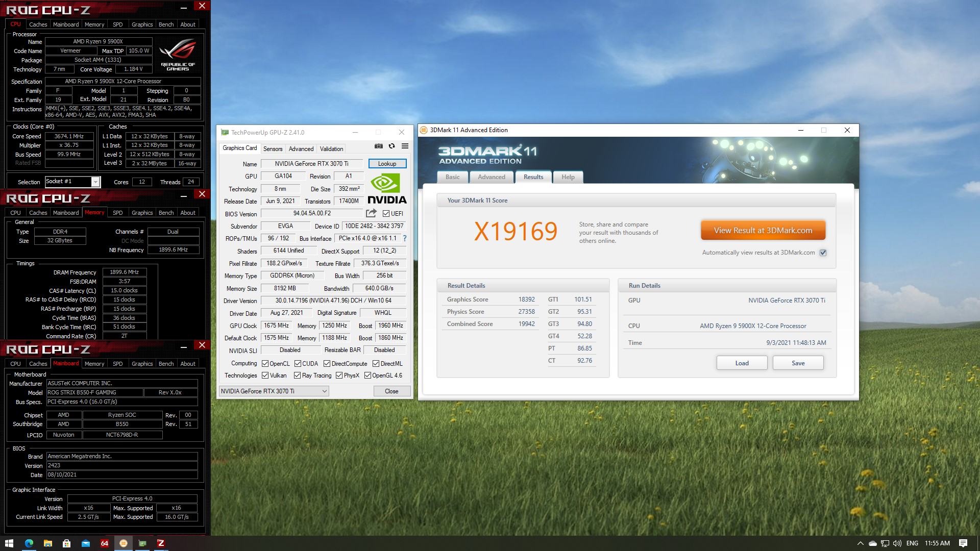This screenshot has width=980, height=551.
Task: Click the BIOS export share icon in GPU-Z
Action: pyautogui.click(x=371, y=213)
